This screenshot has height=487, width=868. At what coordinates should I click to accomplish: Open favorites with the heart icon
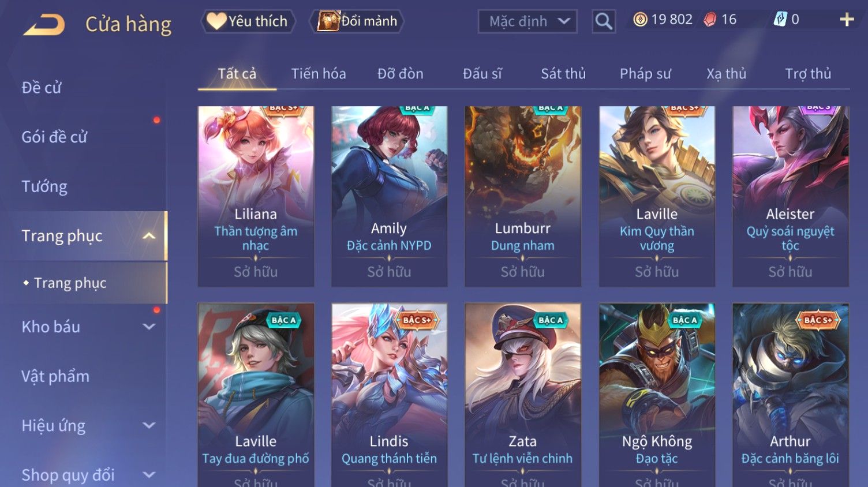(x=216, y=21)
